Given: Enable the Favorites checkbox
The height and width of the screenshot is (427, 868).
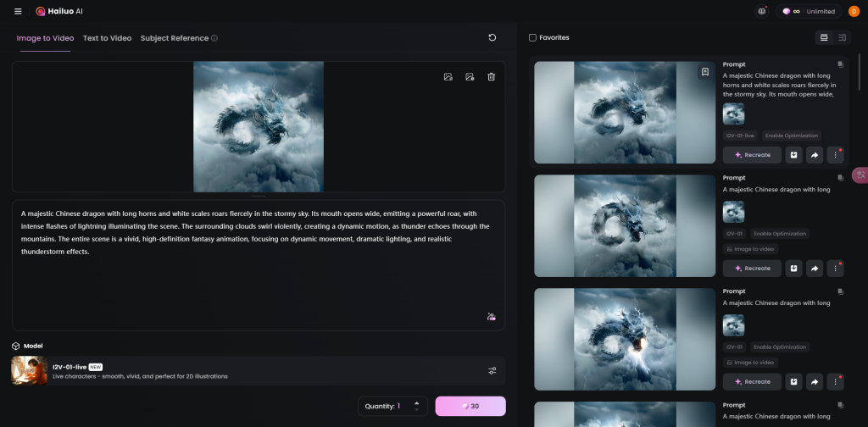Looking at the screenshot, I should pyautogui.click(x=532, y=37).
